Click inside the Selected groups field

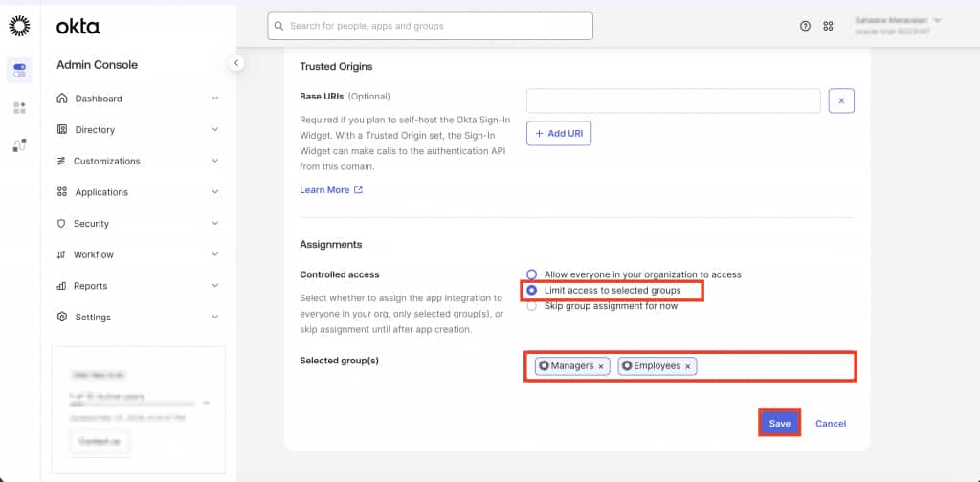[690, 366]
